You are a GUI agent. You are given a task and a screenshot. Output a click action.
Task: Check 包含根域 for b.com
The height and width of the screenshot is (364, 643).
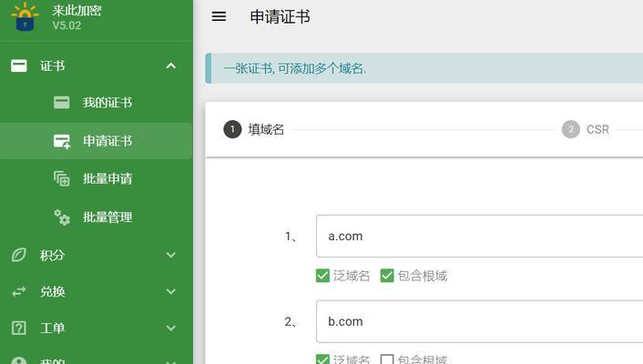coord(387,359)
